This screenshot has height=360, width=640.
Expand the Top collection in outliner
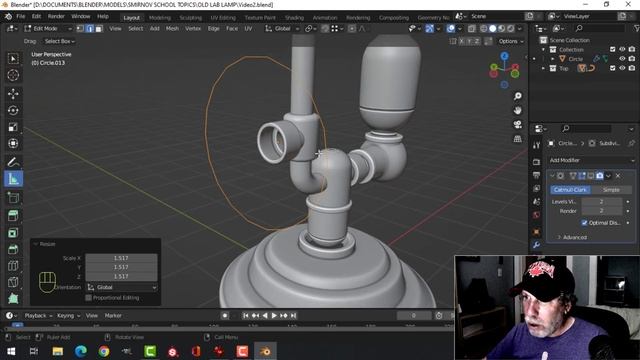pos(543,68)
